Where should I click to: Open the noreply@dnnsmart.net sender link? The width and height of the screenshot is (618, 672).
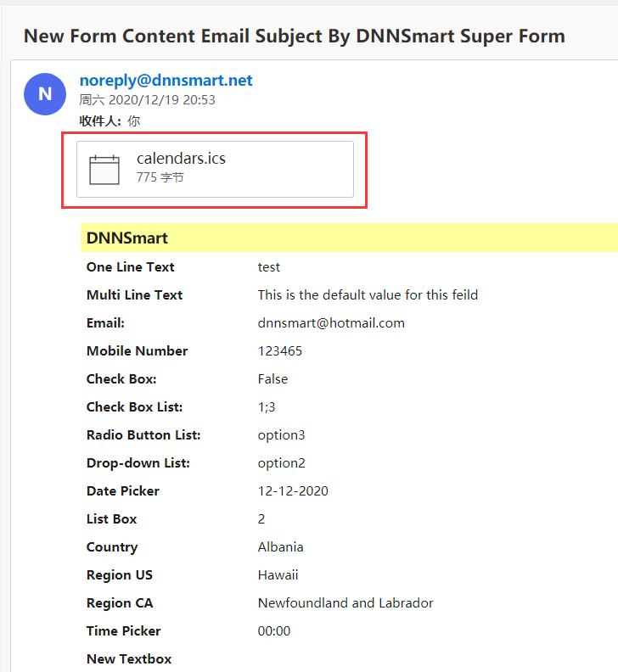click(x=166, y=80)
